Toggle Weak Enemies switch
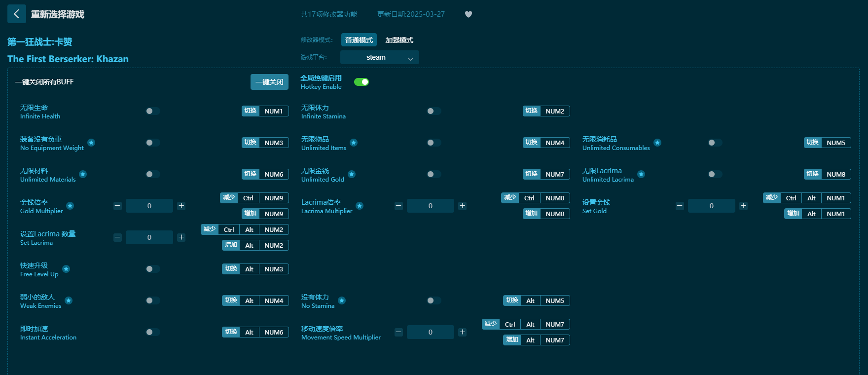The image size is (868, 375). click(153, 300)
